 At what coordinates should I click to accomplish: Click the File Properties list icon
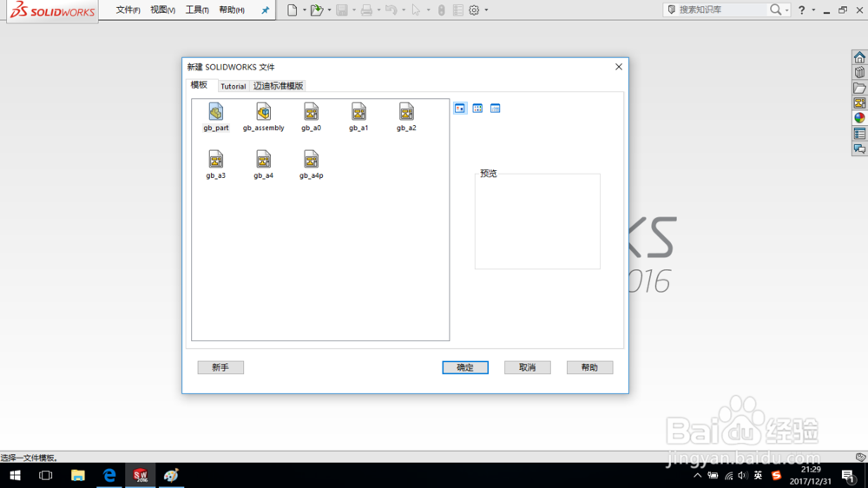pos(457,10)
